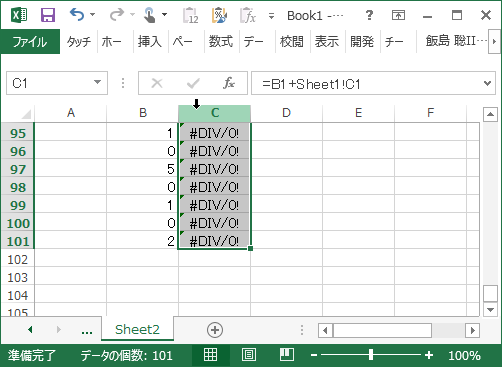The image size is (502, 367).
Task: Switch to Page Layout view icon
Action: 249,355
